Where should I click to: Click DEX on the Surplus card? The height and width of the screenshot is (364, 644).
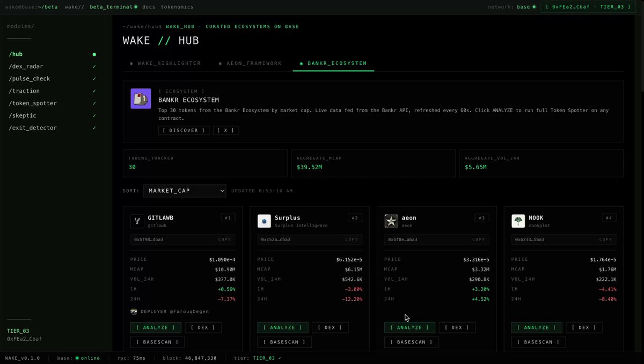pyautogui.click(x=330, y=327)
